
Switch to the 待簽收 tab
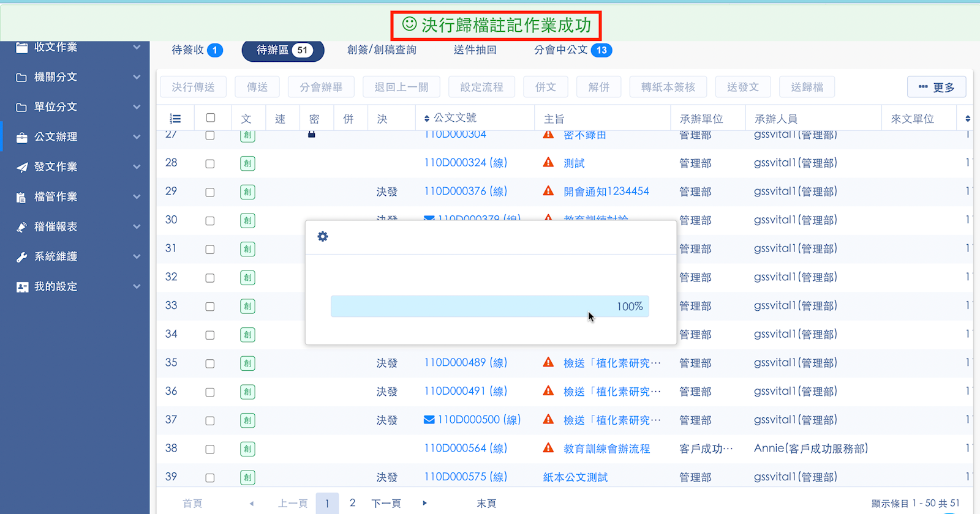tap(197, 50)
